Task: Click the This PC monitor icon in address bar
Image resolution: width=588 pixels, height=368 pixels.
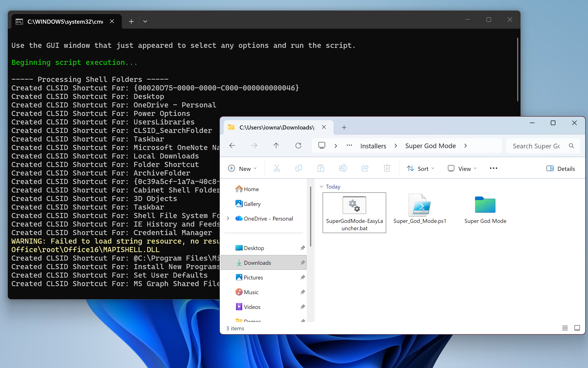Action: click(x=322, y=146)
